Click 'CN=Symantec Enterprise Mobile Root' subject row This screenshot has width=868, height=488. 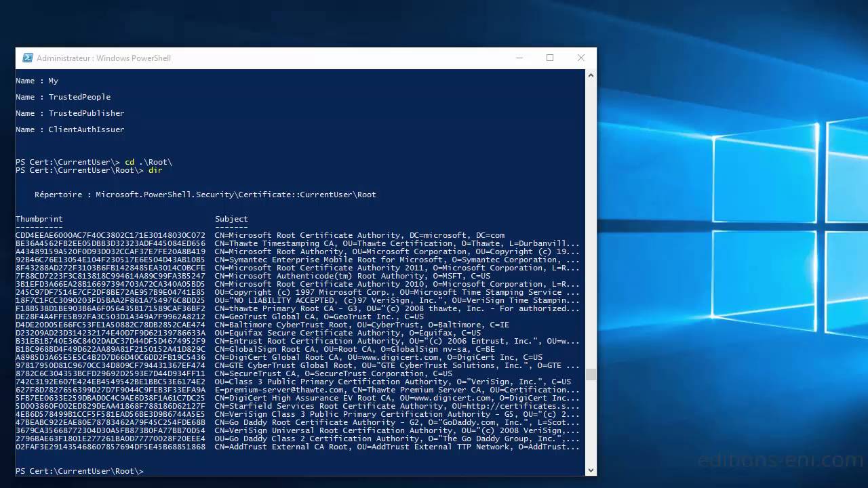click(397, 260)
